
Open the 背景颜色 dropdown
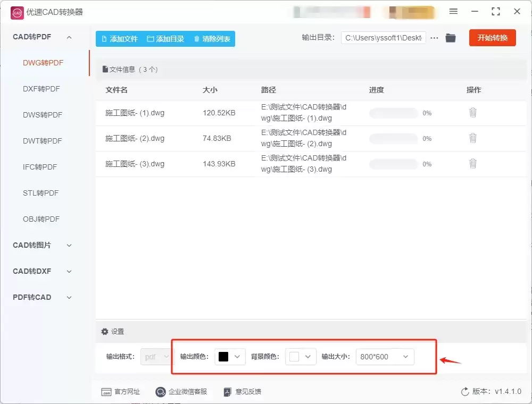[301, 357]
